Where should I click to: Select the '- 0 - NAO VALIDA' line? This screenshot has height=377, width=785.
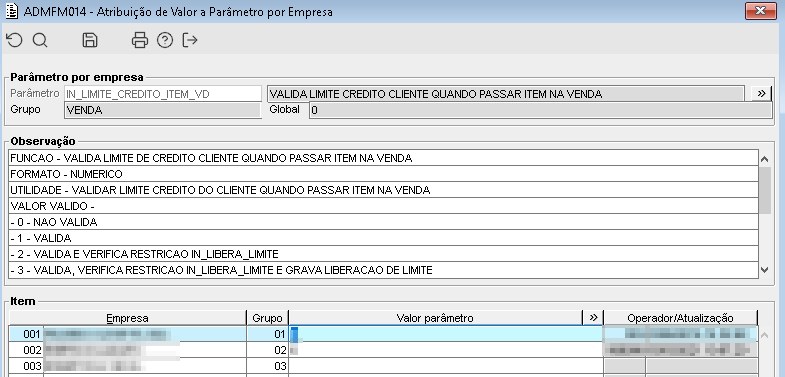click(383, 222)
